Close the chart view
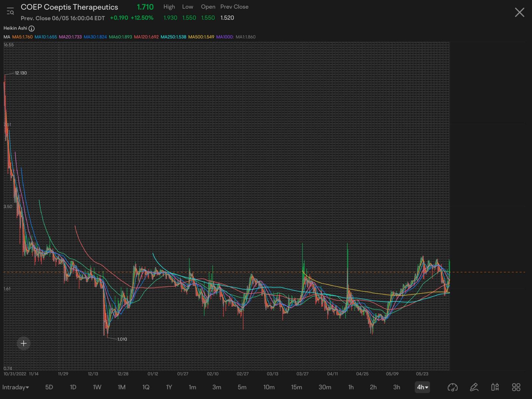The width and height of the screenshot is (532, 399). [519, 12]
